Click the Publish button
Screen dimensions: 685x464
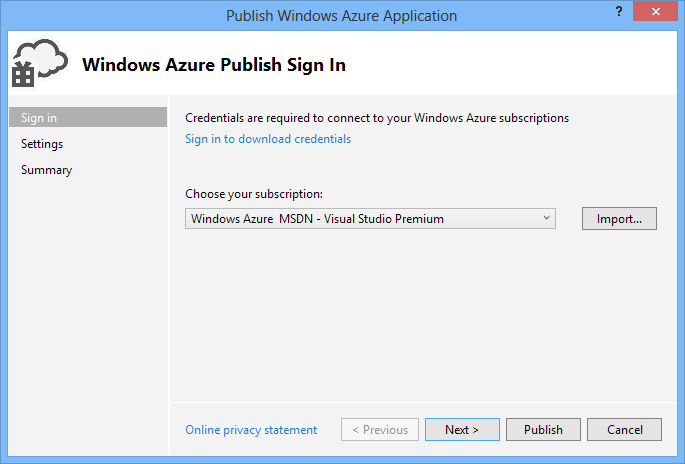tap(543, 430)
